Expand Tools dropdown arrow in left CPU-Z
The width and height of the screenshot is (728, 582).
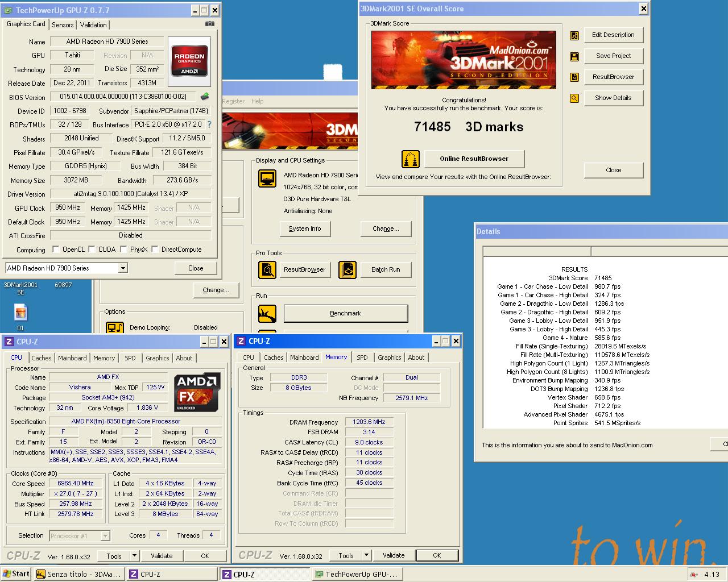click(135, 556)
